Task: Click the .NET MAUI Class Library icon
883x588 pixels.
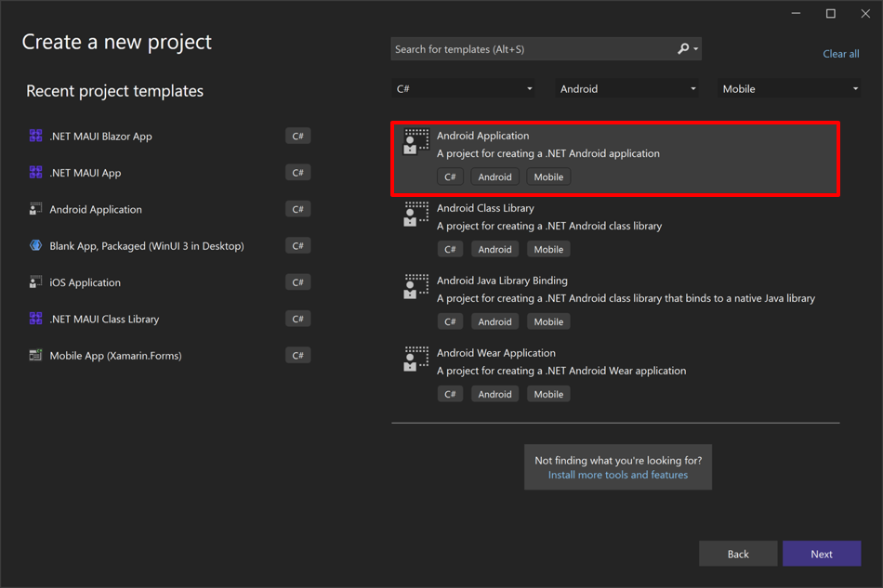Action: click(33, 318)
